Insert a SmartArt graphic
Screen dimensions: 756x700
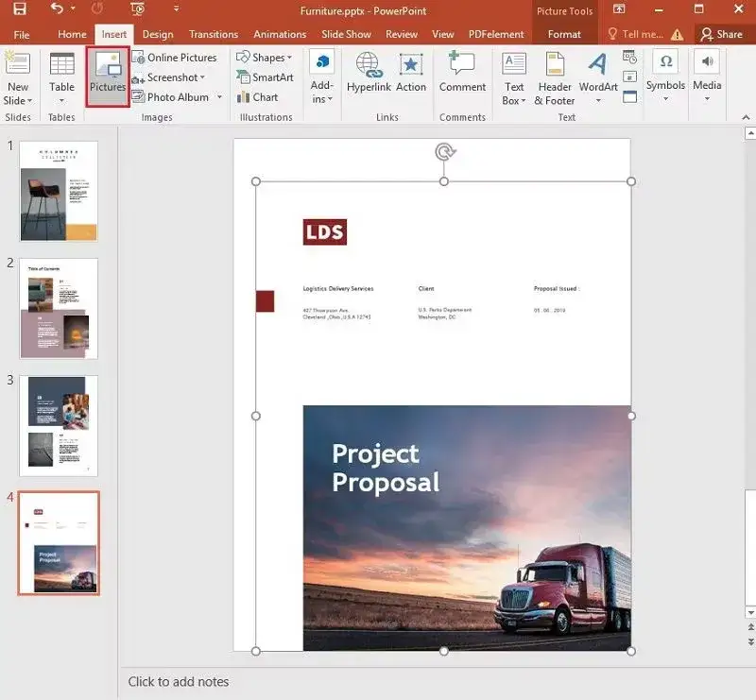coord(265,77)
